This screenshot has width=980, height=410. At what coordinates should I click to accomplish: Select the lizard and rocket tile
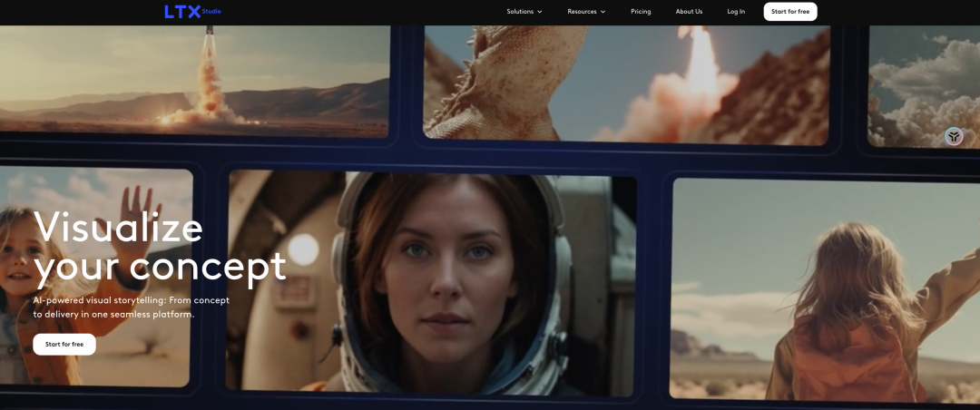tap(626, 83)
